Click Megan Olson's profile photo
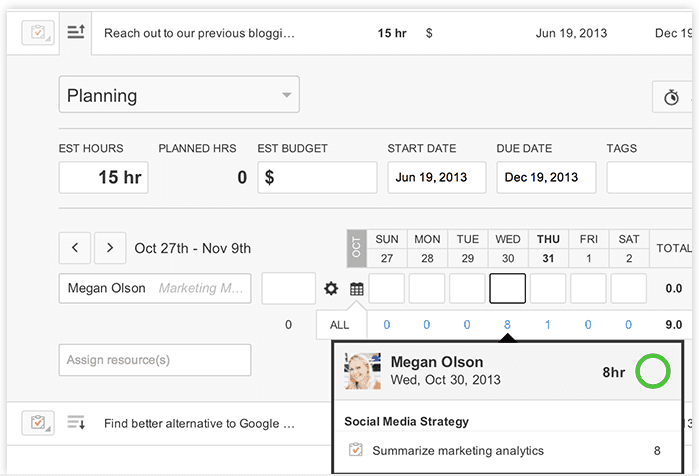This screenshot has width=699, height=476. pyautogui.click(x=362, y=371)
